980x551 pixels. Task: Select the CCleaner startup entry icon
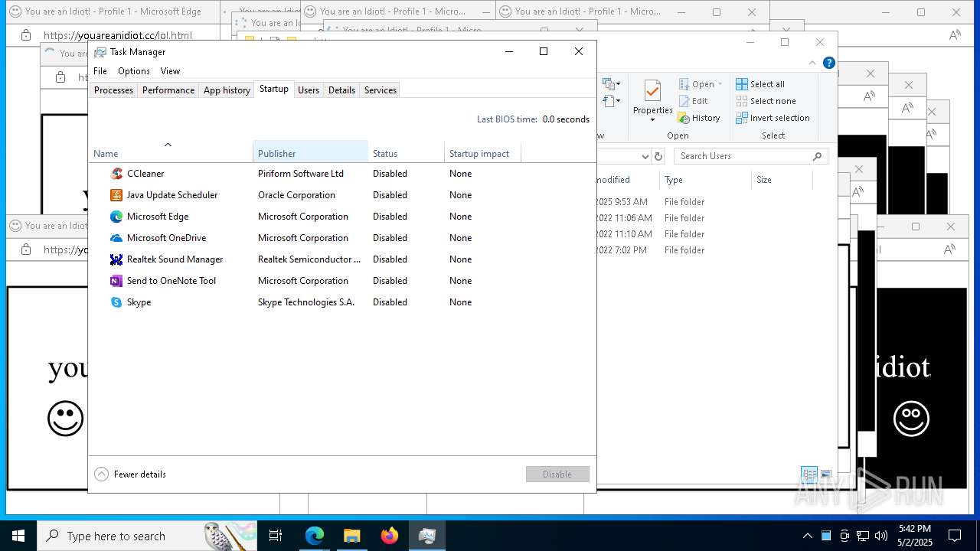(x=116, y=174)
